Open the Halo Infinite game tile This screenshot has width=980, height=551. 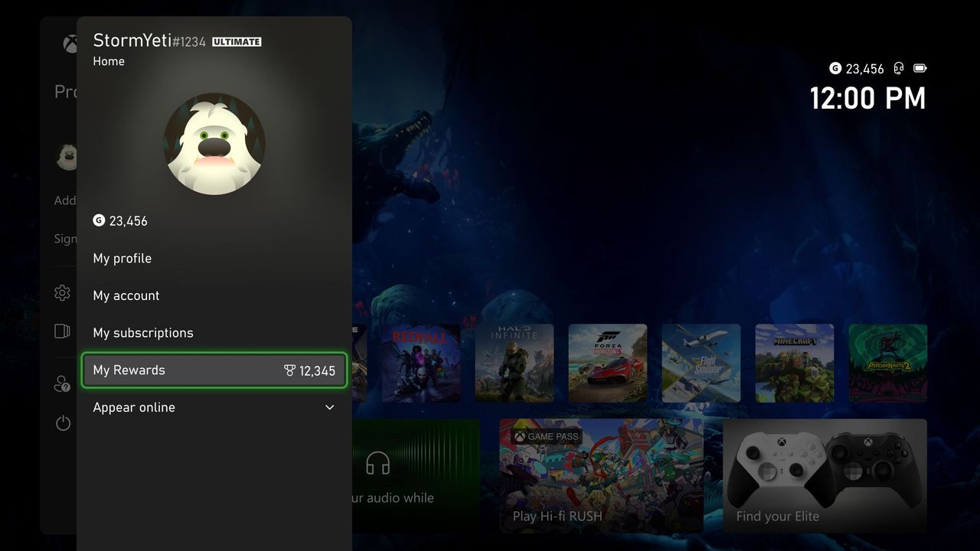[514, 363]
